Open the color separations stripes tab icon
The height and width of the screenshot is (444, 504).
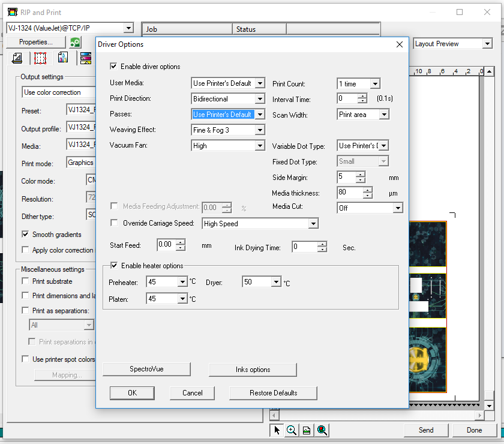click(86, 58)
